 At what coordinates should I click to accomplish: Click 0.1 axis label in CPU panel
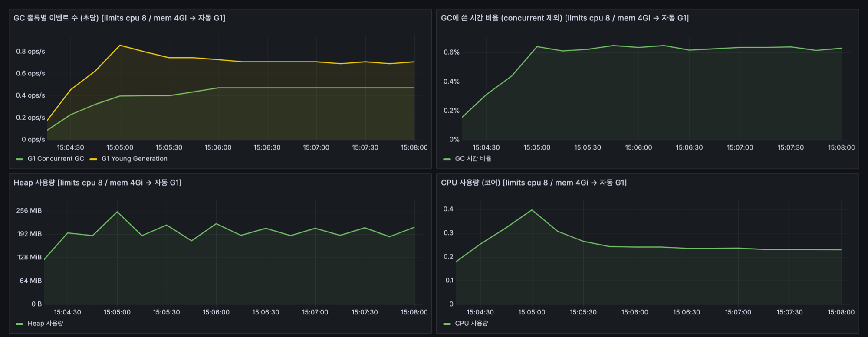pos(449,280)
